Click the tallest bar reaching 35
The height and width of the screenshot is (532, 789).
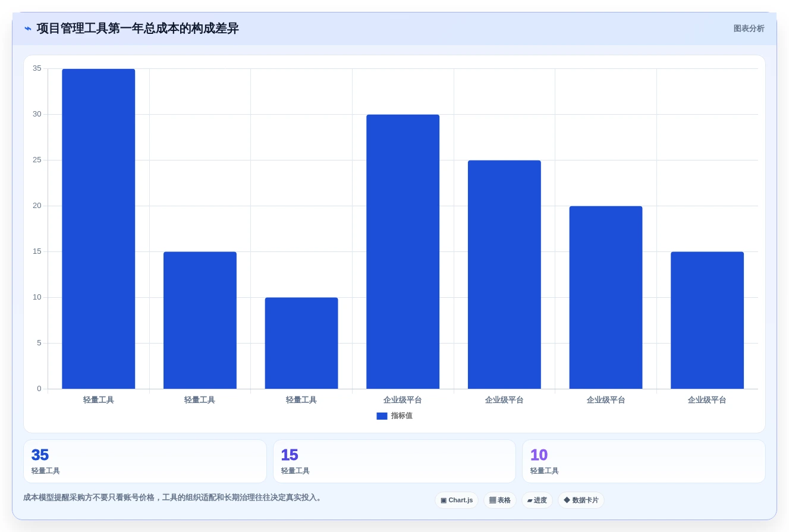[x=99, y=229]
